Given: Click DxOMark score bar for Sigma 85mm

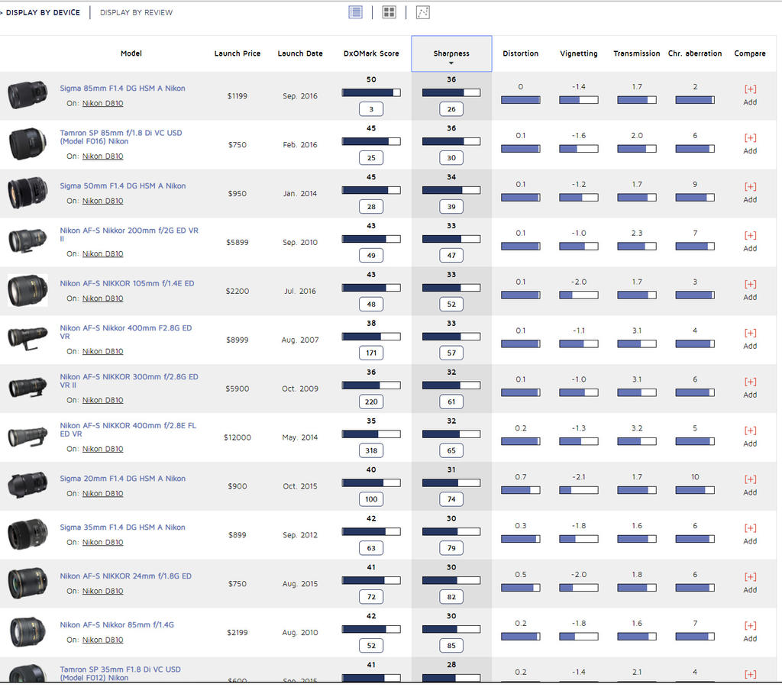Looking at the screenshot, I should [371, 92].
